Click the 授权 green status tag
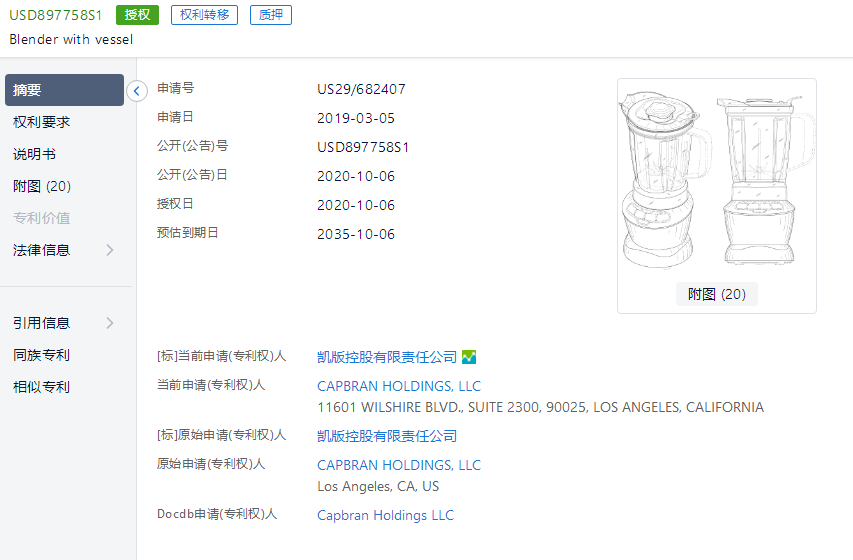 tap(137, 15)
